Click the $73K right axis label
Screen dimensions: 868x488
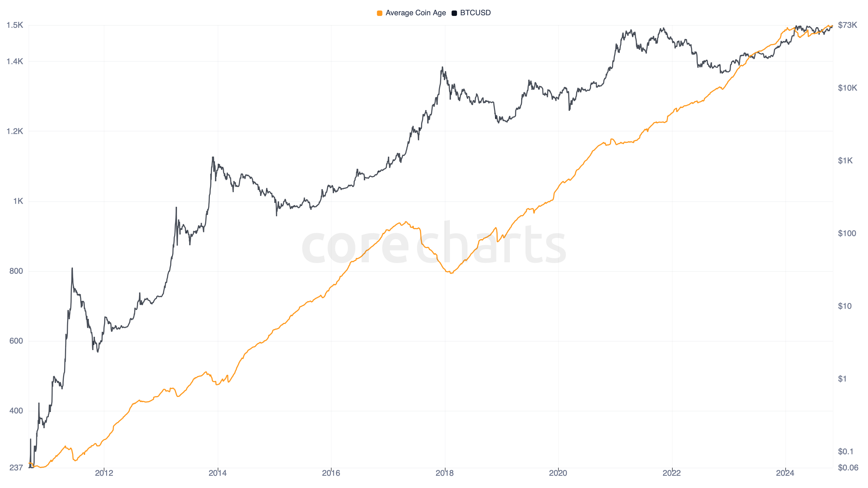[847, 25]
